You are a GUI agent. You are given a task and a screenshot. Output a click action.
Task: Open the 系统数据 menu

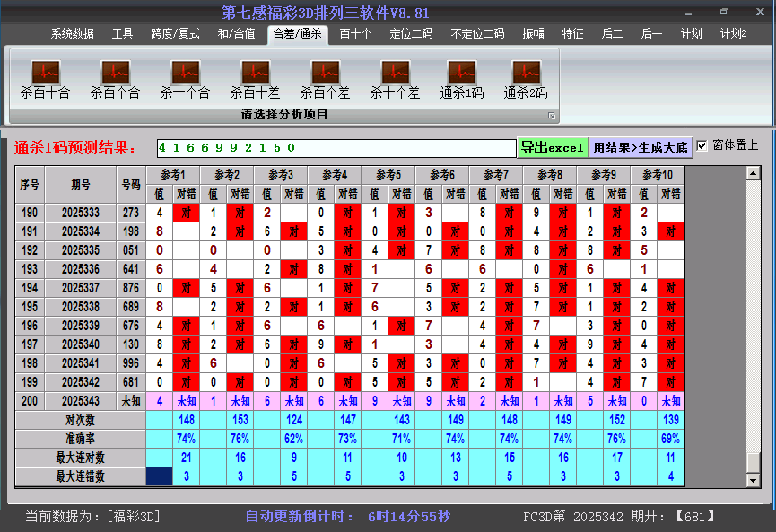(72, 34)
